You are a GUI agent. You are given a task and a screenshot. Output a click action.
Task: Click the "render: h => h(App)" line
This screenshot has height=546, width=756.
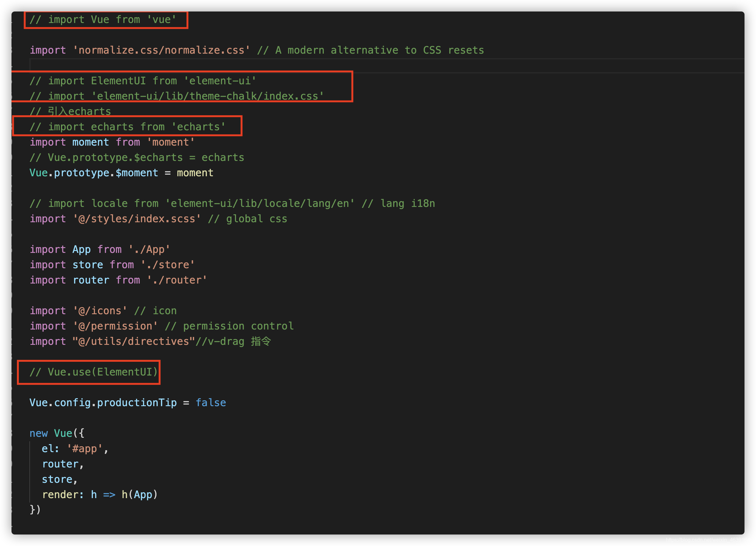coord(100,495)
